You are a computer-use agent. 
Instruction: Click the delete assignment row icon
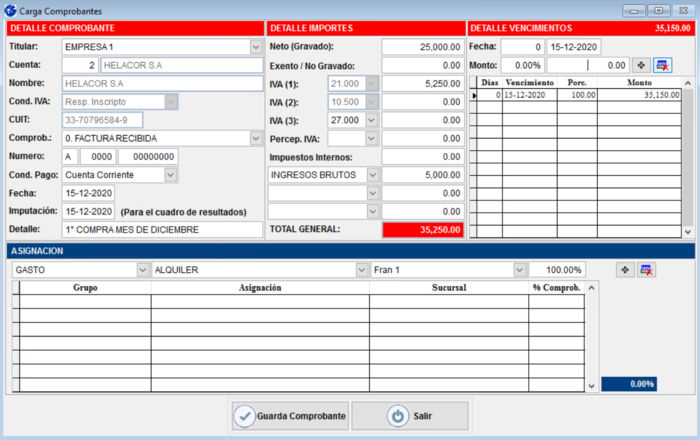646,270
